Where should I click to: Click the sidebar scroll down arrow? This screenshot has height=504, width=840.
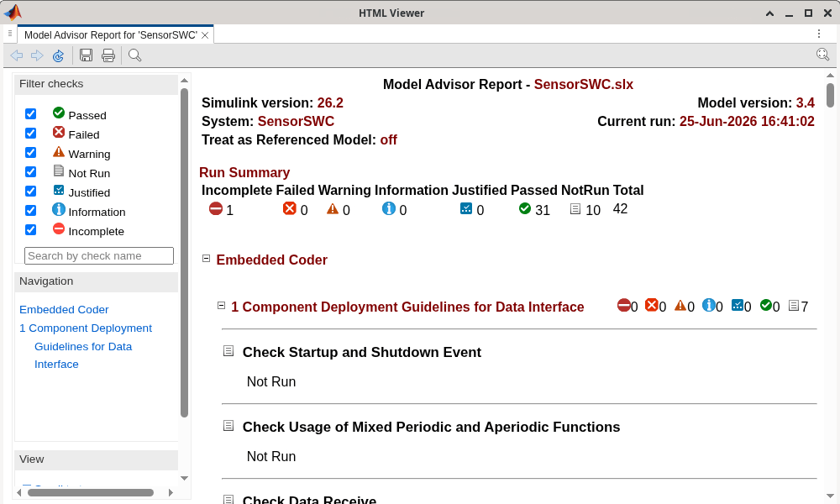[x=184, y=478]
